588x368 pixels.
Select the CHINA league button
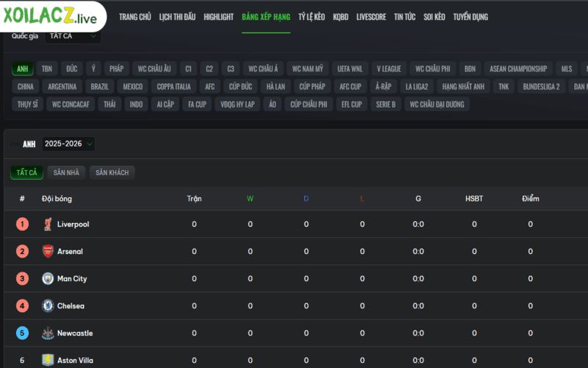click(26, 87)
